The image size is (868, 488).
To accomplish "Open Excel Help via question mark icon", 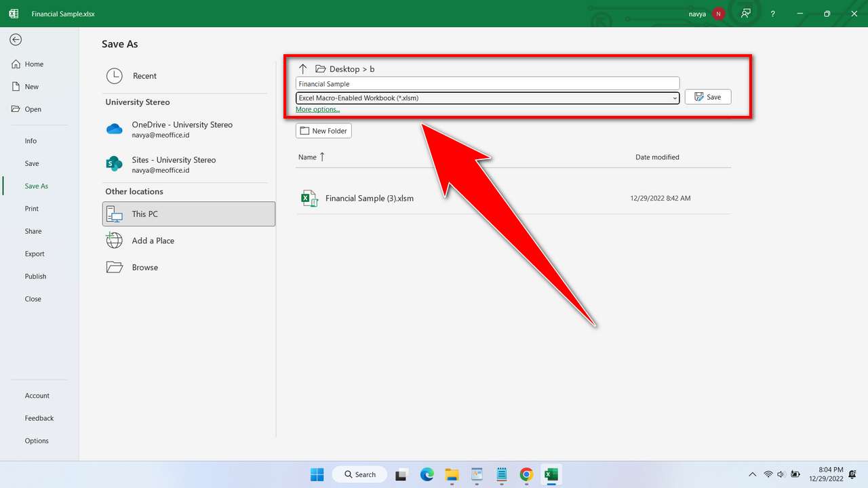I will tap(772, 14).
